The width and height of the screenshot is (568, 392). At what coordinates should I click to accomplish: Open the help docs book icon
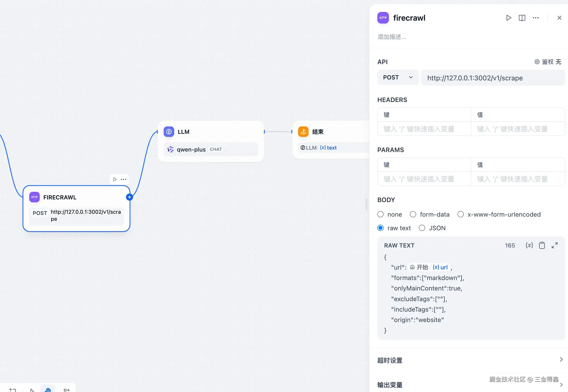pos(522,18)
